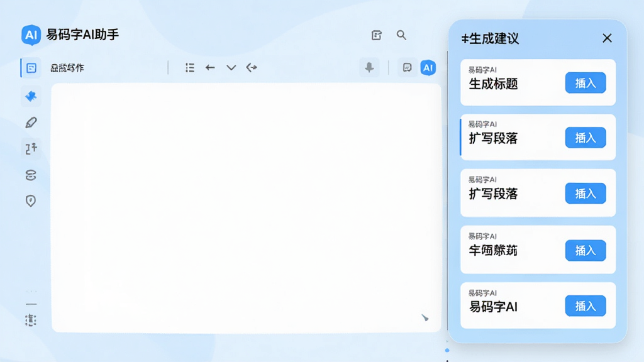
Task: Click the search magnifier icon
Action: pos(401,35)
